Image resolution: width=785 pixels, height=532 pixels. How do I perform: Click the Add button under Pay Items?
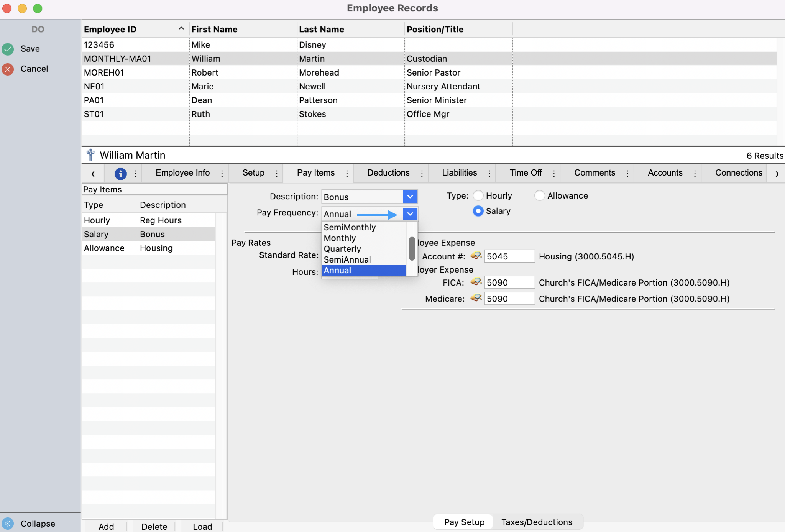[106, 527]
